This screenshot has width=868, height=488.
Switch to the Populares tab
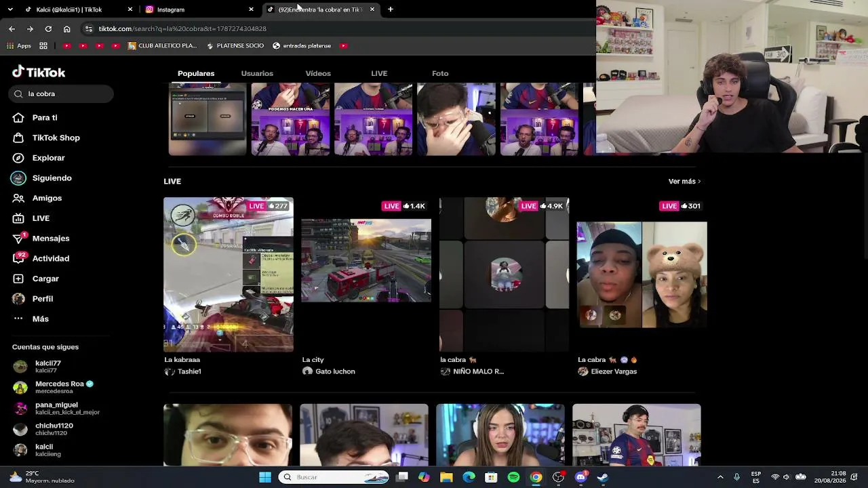pyautogui.click(x=196, y=73)
